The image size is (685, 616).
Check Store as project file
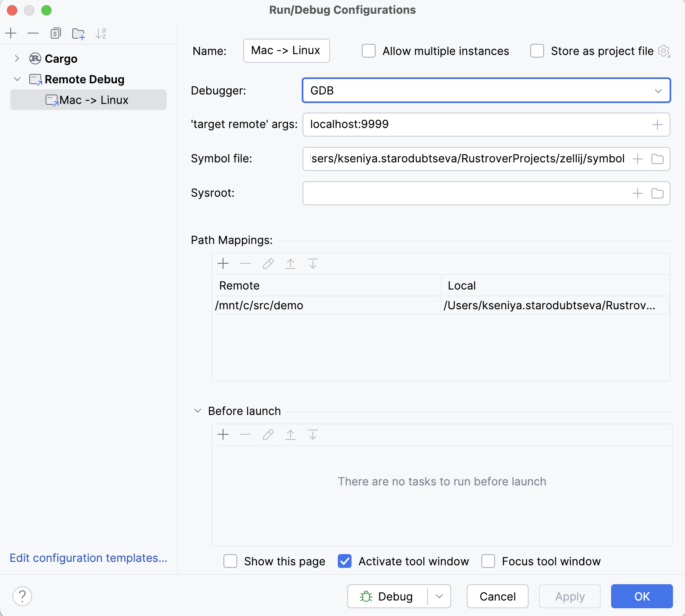[x=537, y=51]
